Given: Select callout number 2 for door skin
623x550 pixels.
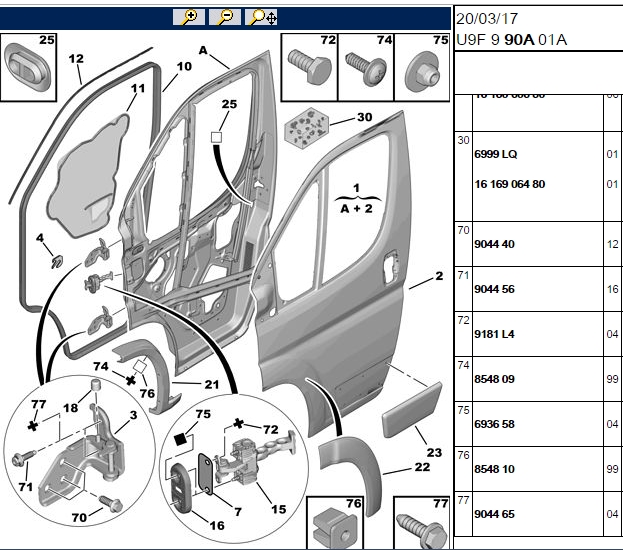Looking at the screenshot, I should pos(439,275).
